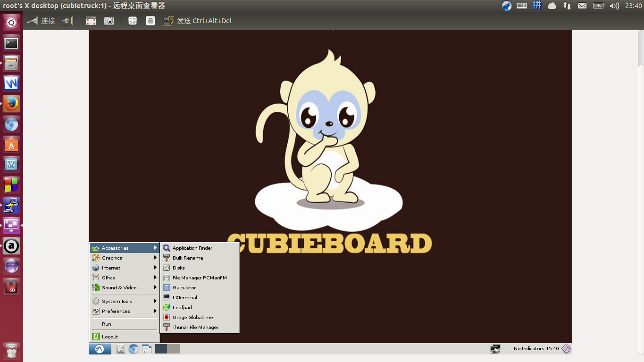Expand Preferences submenu arrow
This screenshot has height=362, width=644.
pos(155,311)
